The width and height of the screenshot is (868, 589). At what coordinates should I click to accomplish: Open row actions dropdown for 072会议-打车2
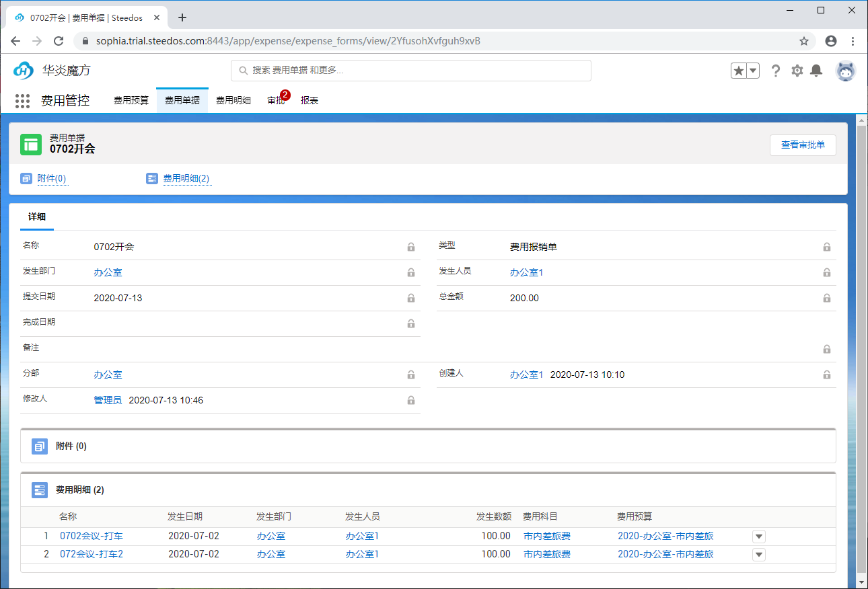[x=758, y=554]
